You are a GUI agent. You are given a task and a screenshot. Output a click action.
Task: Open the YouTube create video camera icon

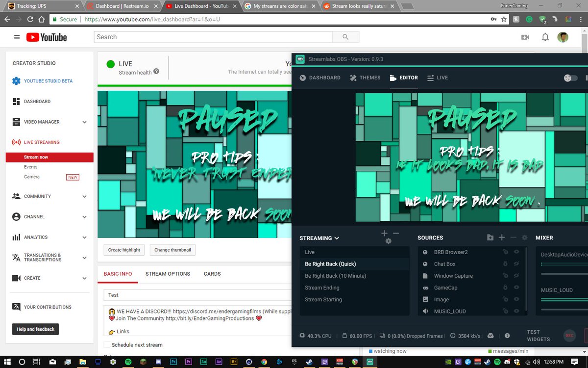525,37
